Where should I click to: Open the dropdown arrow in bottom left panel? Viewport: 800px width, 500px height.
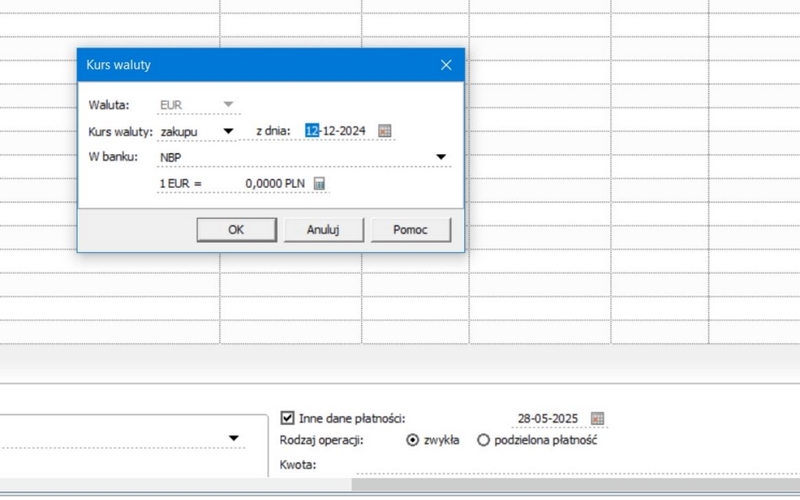pos(234,438)
